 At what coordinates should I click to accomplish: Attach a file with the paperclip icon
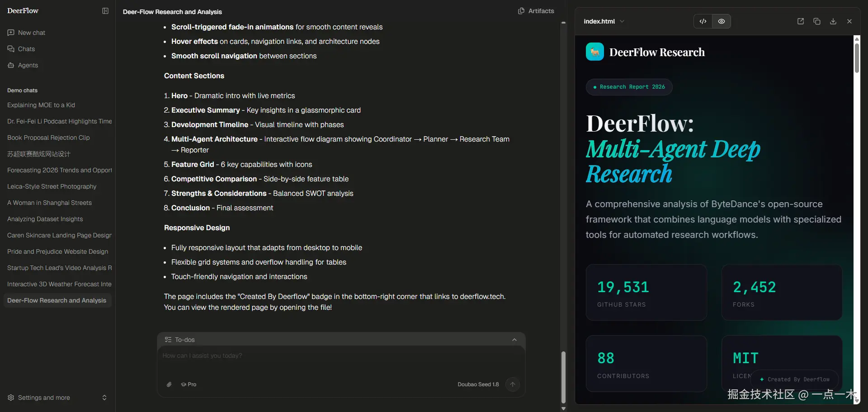[169, 384]
